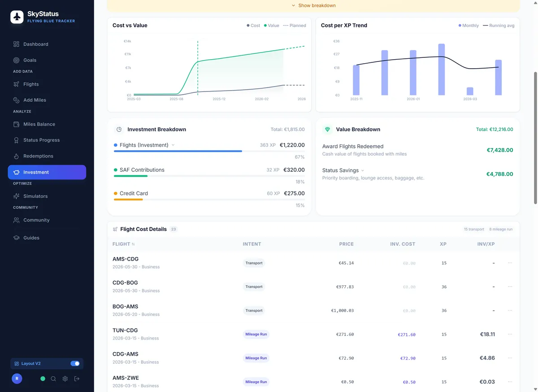Expand the Show breakdown section
The image size is (538, 392).
tap(313, 5)
